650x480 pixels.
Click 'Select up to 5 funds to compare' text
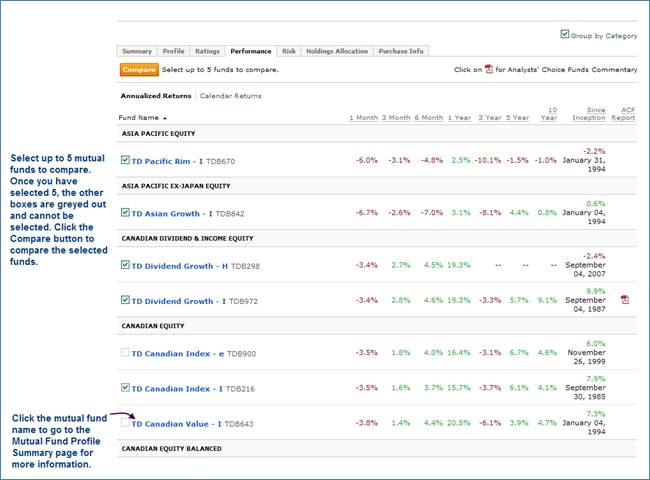pos(220,70)
